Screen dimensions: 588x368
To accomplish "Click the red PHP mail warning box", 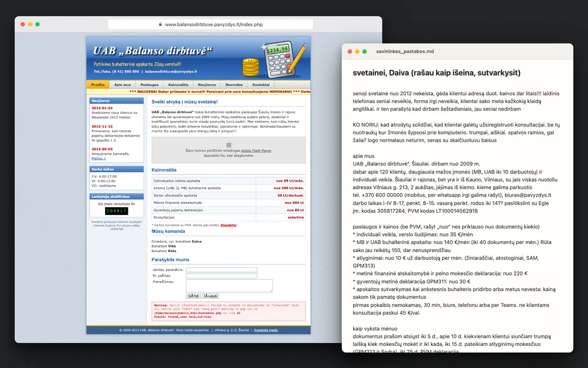I will pos(229,311).
